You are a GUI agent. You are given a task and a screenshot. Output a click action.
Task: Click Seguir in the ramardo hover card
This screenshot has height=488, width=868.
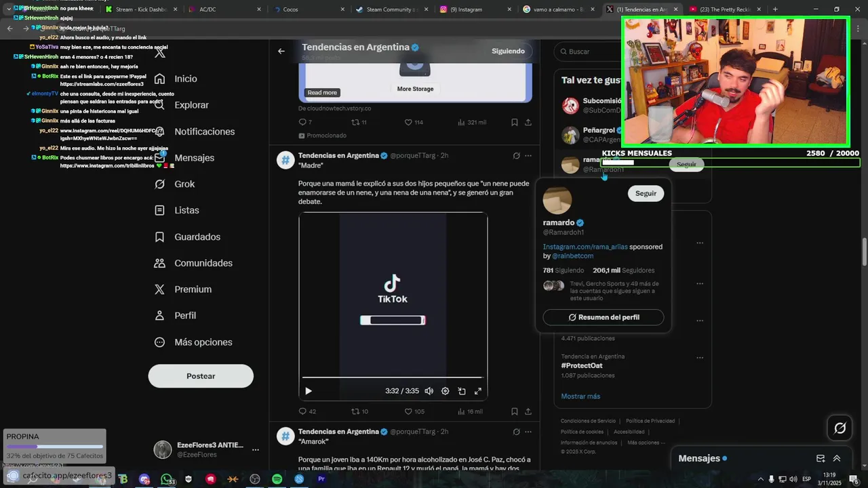click(646, 194)
